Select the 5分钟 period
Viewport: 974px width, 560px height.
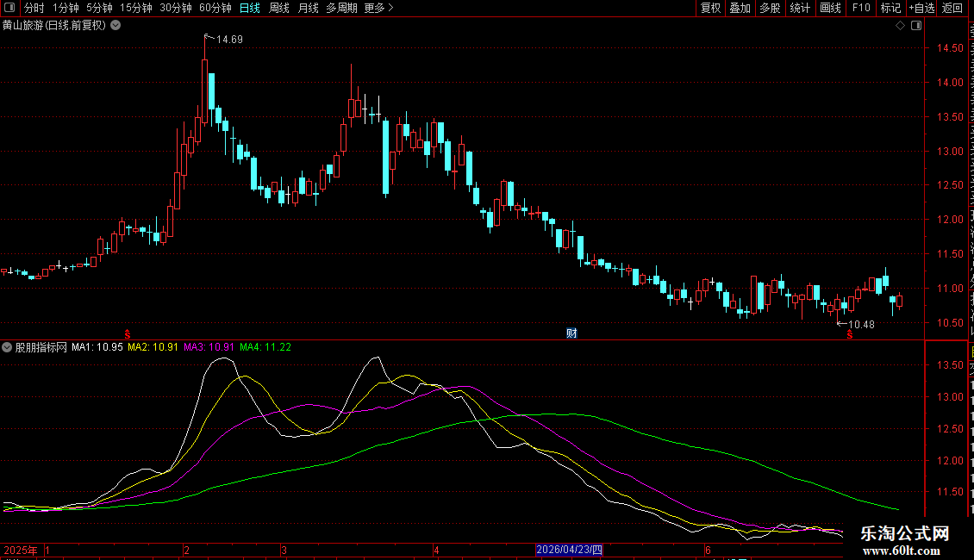tap(99, 8)
